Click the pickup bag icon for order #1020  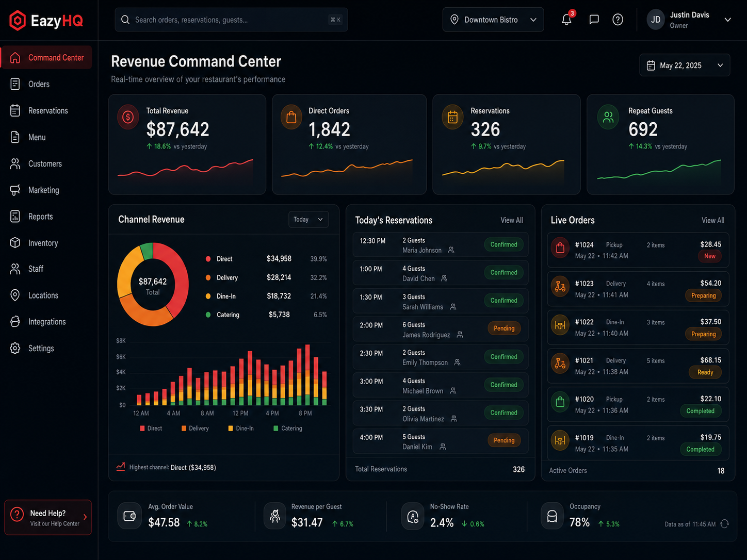tap(560, 402)
